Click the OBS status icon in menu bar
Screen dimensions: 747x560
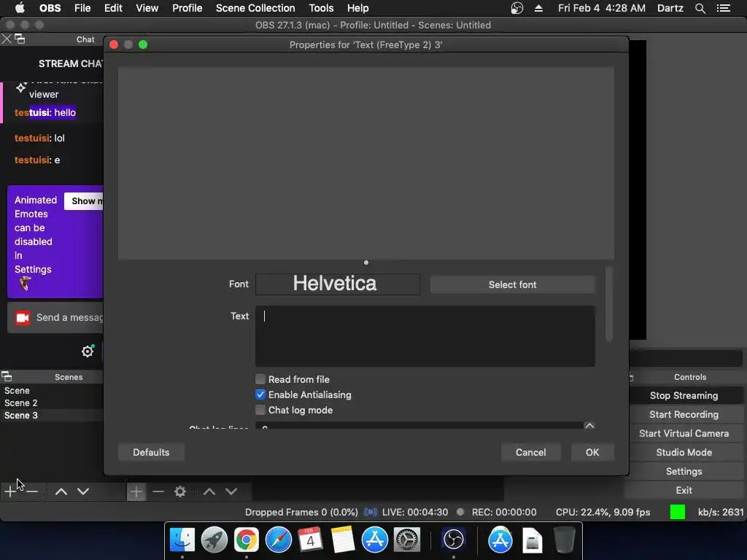click(x=517, y=8)
